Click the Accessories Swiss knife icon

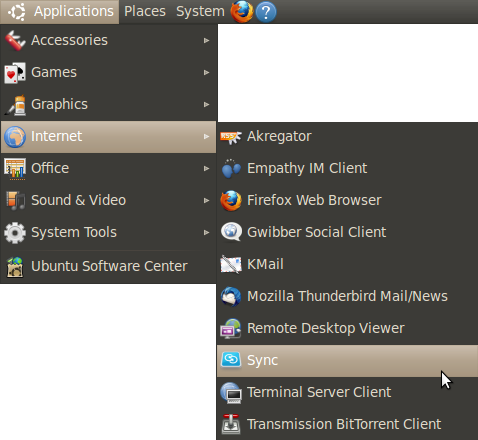[x=15, y=40]
